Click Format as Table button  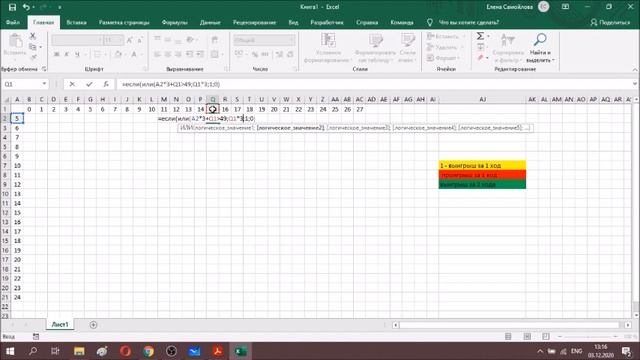coord(376,48)
